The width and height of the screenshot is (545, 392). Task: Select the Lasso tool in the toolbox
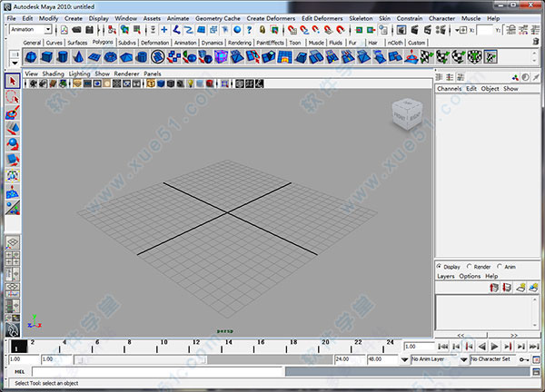click(13, 97)
